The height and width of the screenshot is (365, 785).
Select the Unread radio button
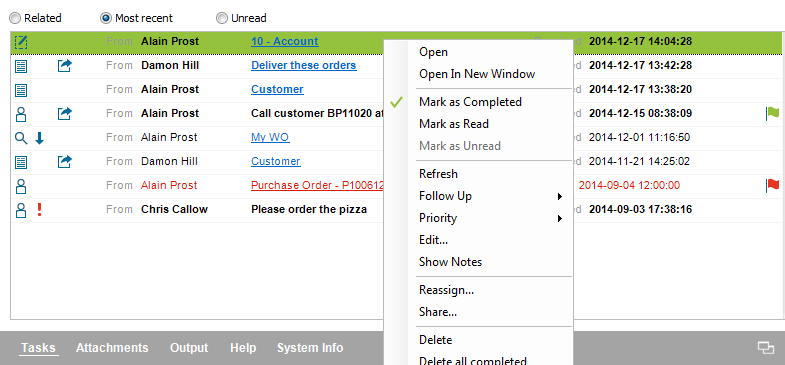click(222, 19)
